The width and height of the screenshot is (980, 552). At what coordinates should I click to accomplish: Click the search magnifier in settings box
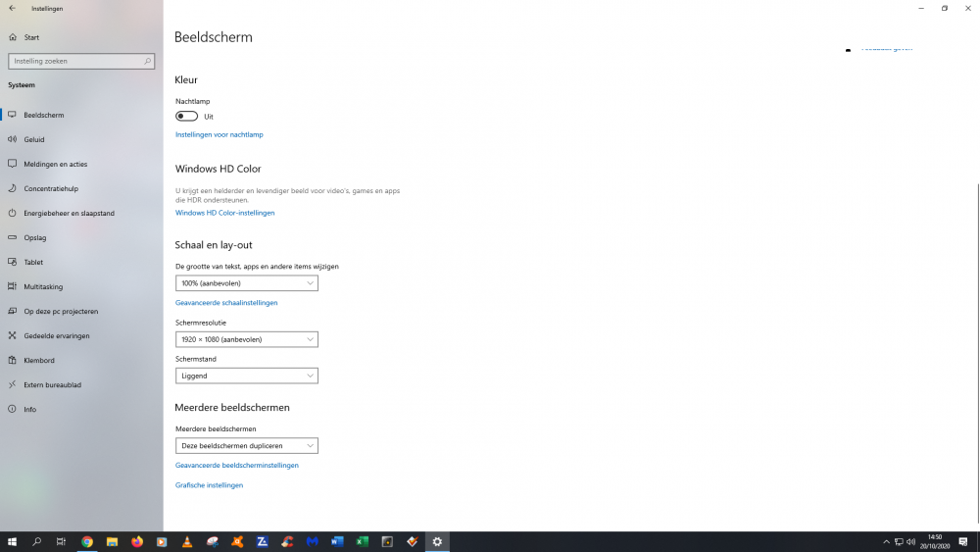[148, 61]
